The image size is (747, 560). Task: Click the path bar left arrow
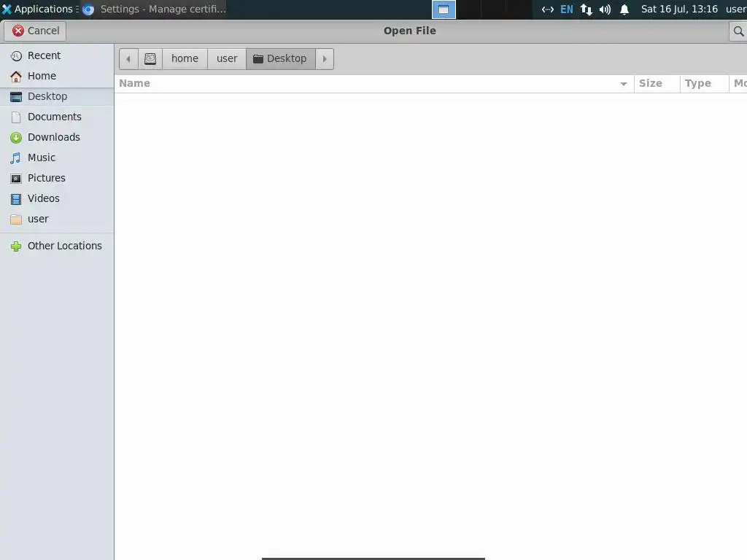pos(128,59)
